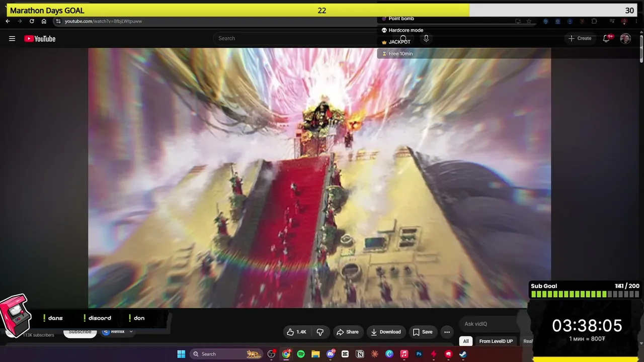
Task: Open Notion from the taskbar
Action: coord(360,354)
